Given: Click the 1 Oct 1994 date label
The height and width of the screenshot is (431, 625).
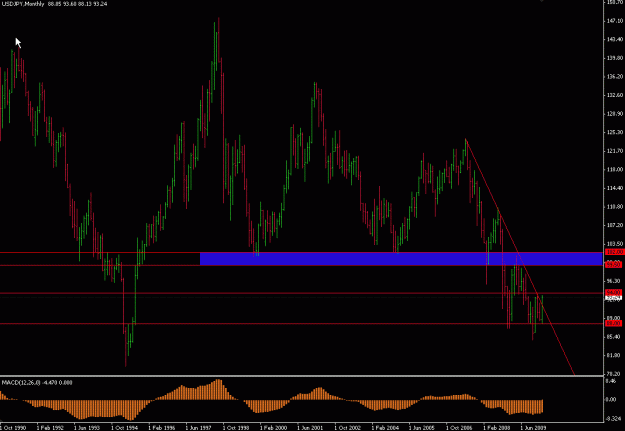Looking at the screenshot, I should click(124, 428).
